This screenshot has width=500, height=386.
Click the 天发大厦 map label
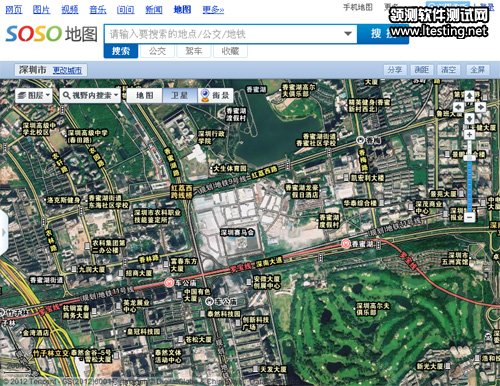273,369
